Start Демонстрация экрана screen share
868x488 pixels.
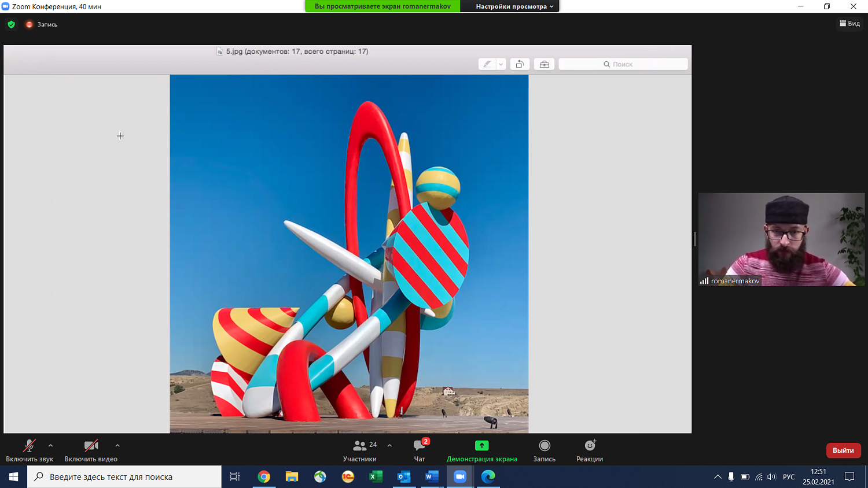pyautogui.click(x=482, y=450)
